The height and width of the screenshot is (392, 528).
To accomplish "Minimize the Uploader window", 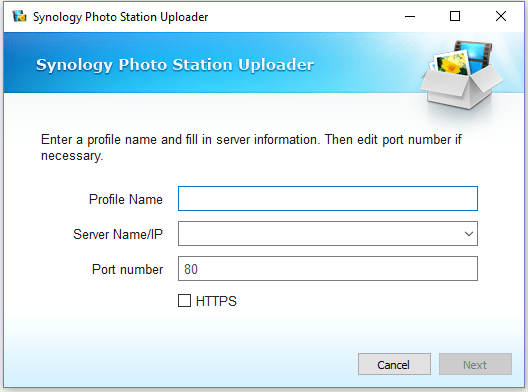I will 410,16.
